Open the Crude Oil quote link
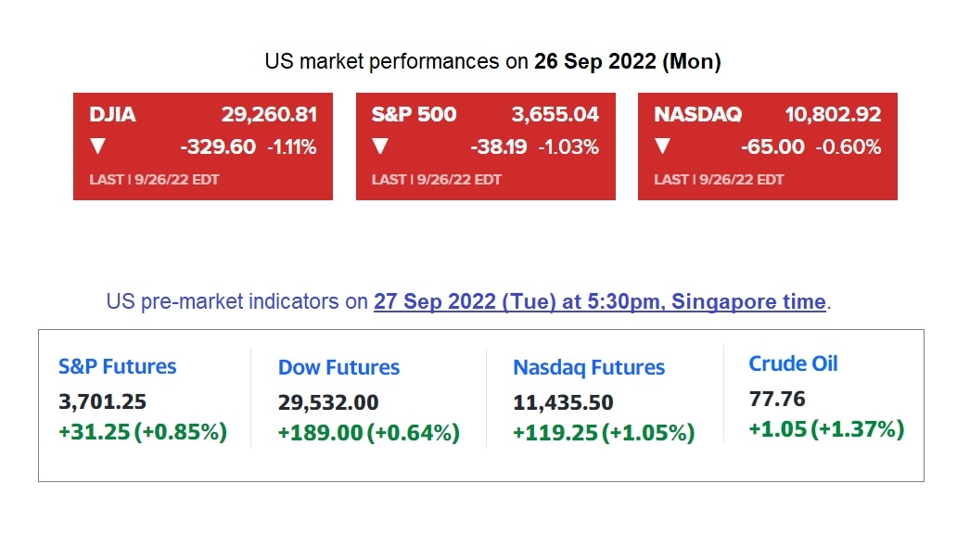This screenshot has width=957, height=560. tap(793, 363)
